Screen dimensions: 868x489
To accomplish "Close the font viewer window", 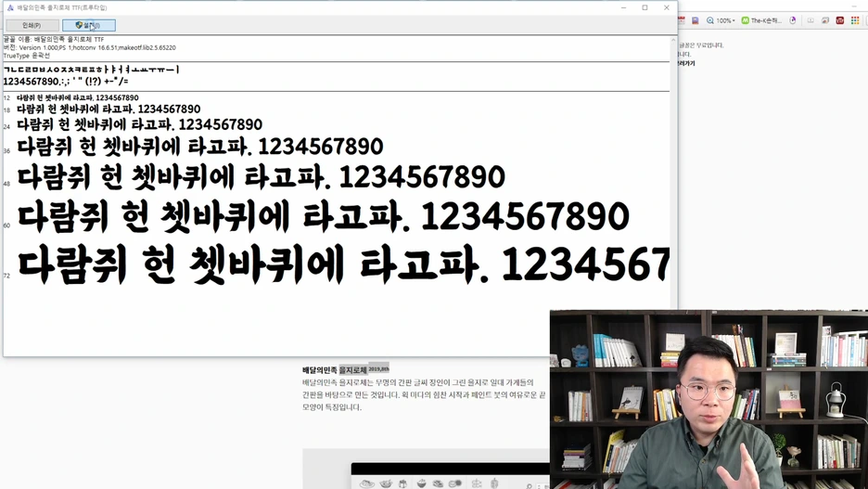I will [x=667, y=7].
